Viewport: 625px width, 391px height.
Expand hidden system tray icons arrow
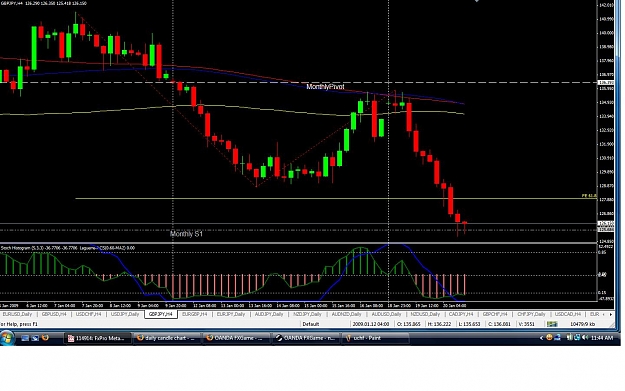point(541,338)
